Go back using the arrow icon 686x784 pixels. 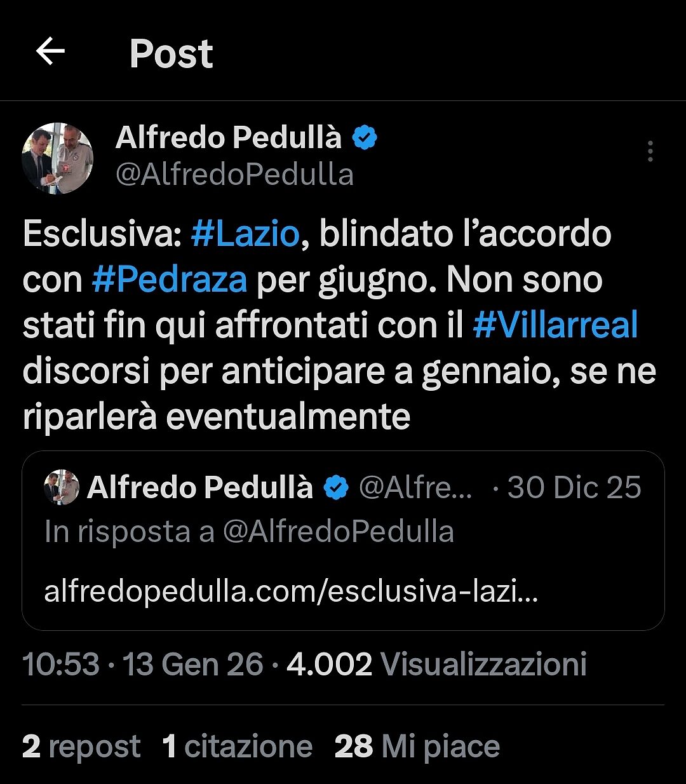tap(51, 51)
